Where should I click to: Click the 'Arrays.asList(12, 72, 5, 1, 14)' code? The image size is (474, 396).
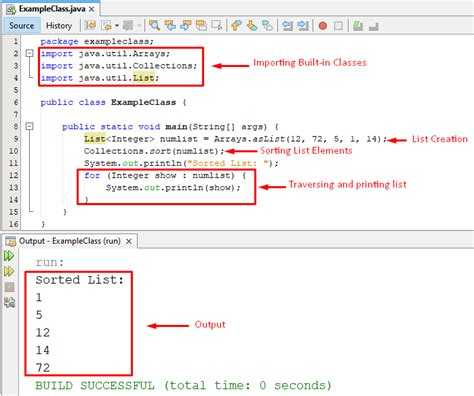click(299, 139)
